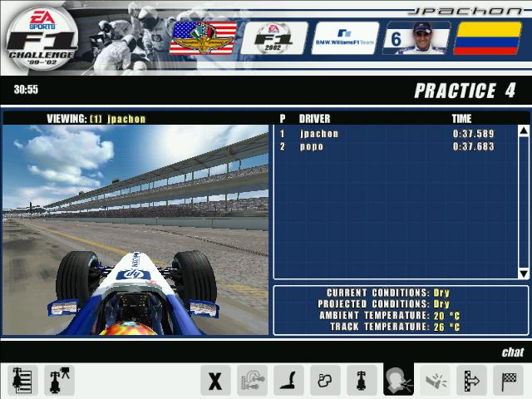Click the Projected Conditions Dry value

tap(441, 304)
